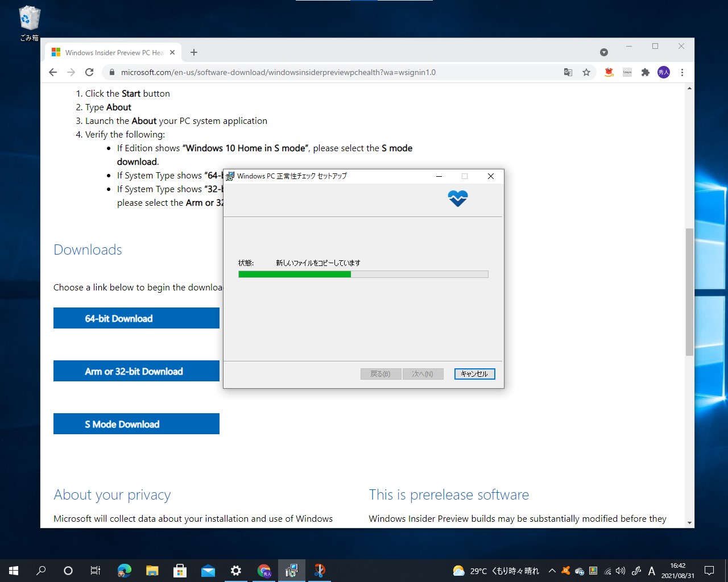This screenshot has height=582, width=728.
Task: Toggle the notification center in the taskbar
Action: pyautogui.click(x=709, y=571)
